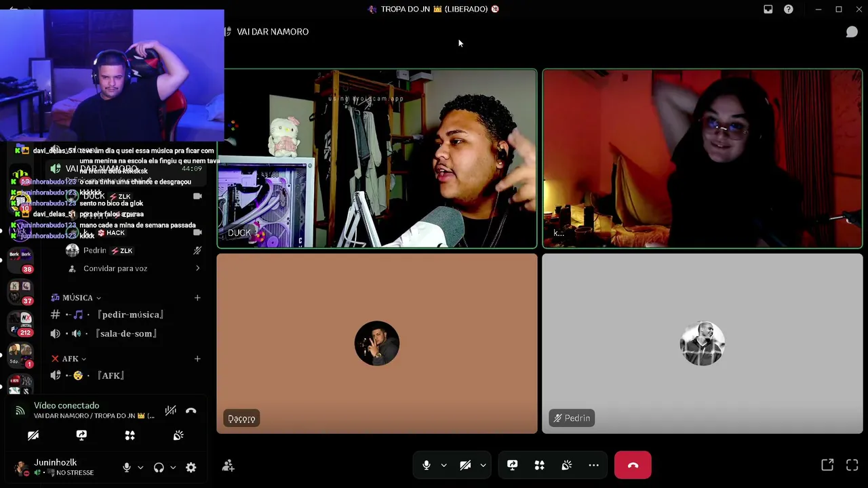Open camera options arrow in call bar
The image size is (868, 488).
[x=483, y=465]
